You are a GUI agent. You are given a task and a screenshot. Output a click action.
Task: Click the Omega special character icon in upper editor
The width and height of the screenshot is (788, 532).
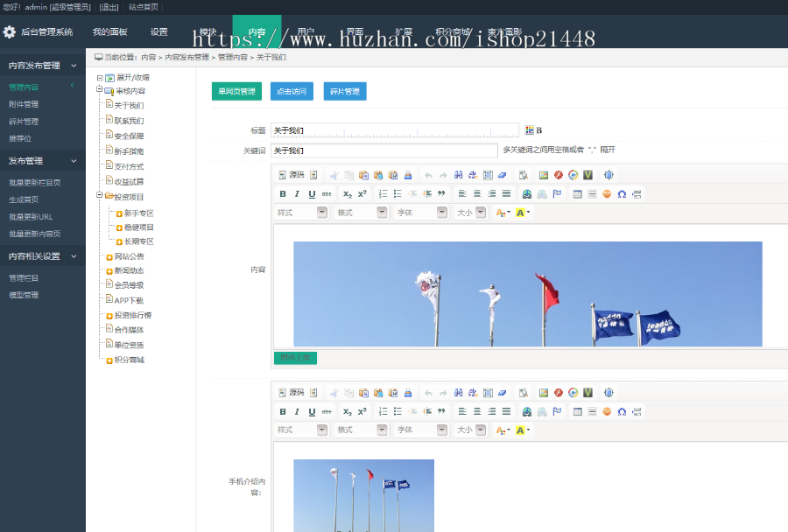click(x=622, y=193)
